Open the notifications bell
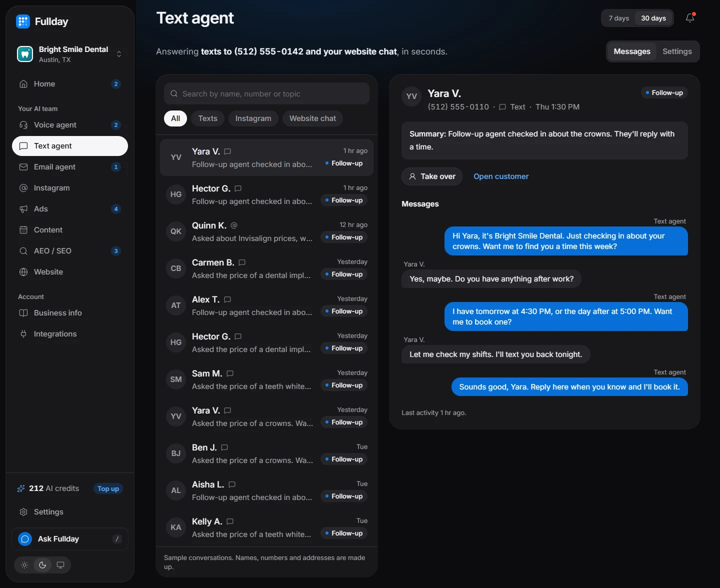Image resolution: width=720 pixels, height=588 pixels. 690,18
